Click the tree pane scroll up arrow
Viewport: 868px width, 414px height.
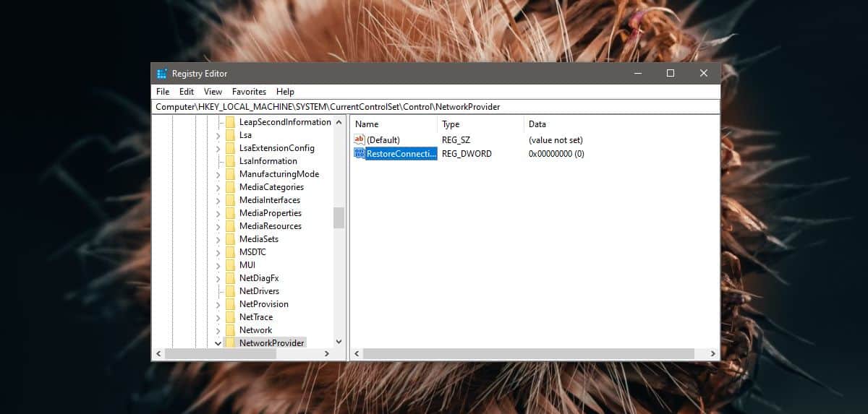339,122
